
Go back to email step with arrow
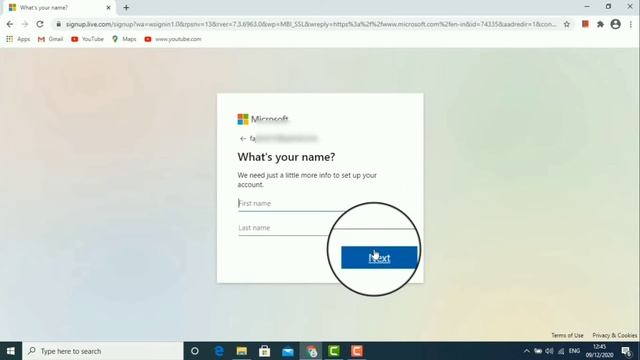tap(243, 139)
